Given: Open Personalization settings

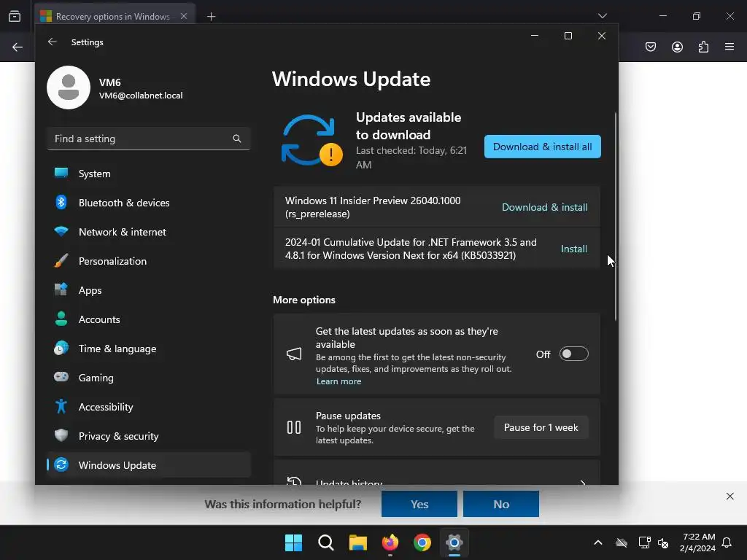Looking at the screenshot, I should 149,261.
